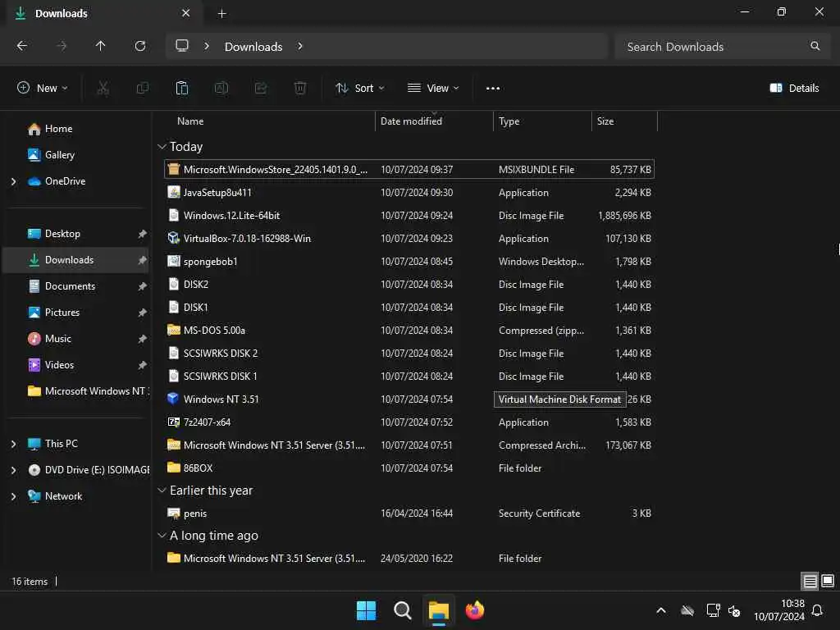Switch to large thumbnails view icon in status bar
The image size is (840, 630).
[828, 582]
